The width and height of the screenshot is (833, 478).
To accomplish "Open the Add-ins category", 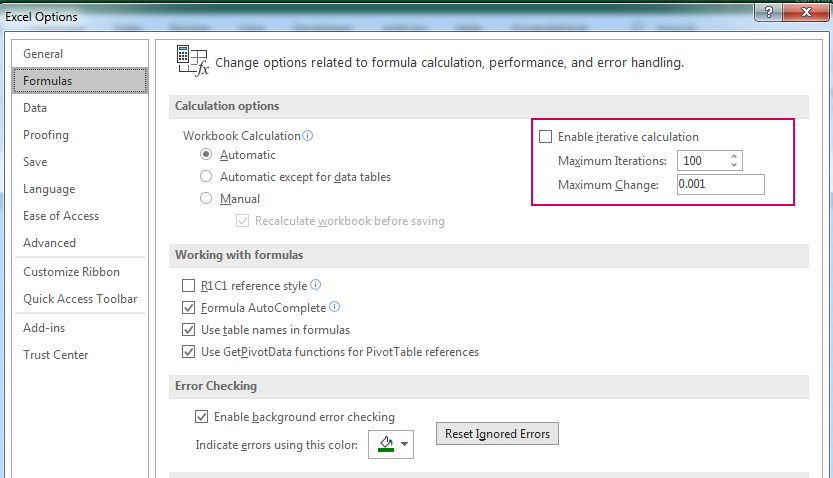I will pos(80,328).
